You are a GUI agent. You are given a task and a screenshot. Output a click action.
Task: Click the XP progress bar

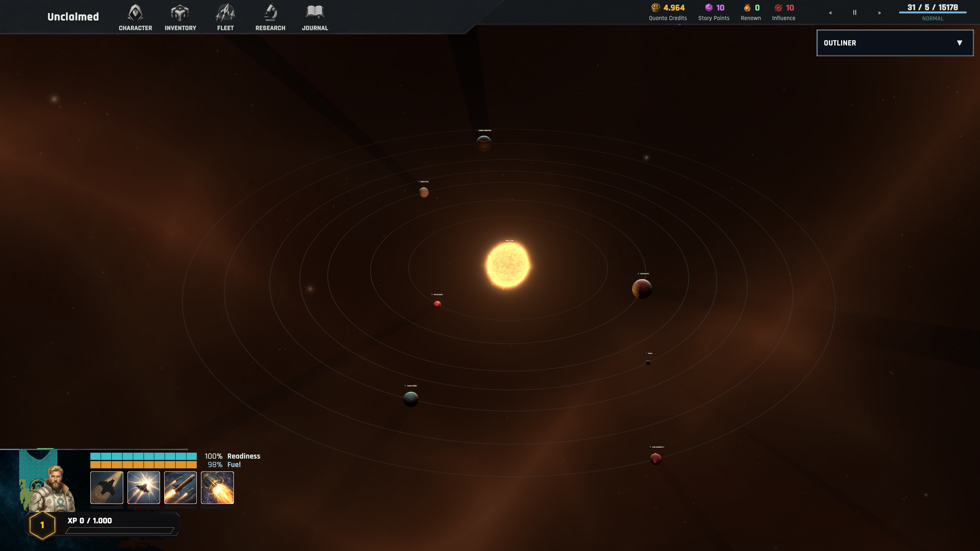pos(120,530)
